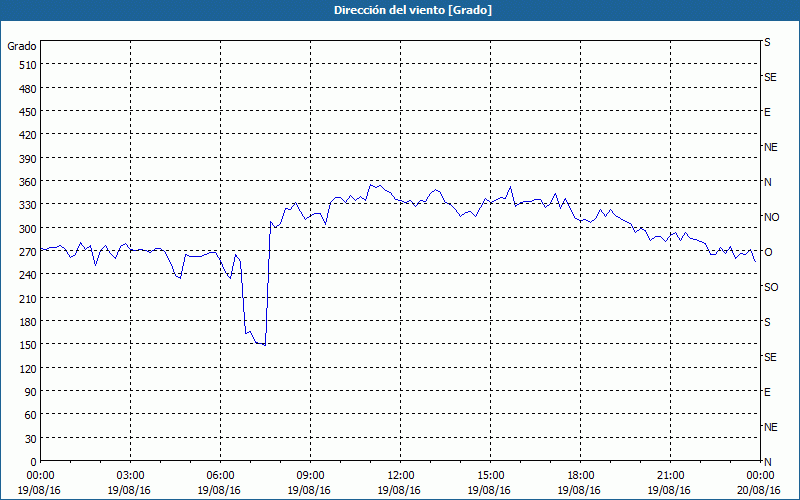Select the 18:00 time label

pyautogui.click(x=580, y=476)
